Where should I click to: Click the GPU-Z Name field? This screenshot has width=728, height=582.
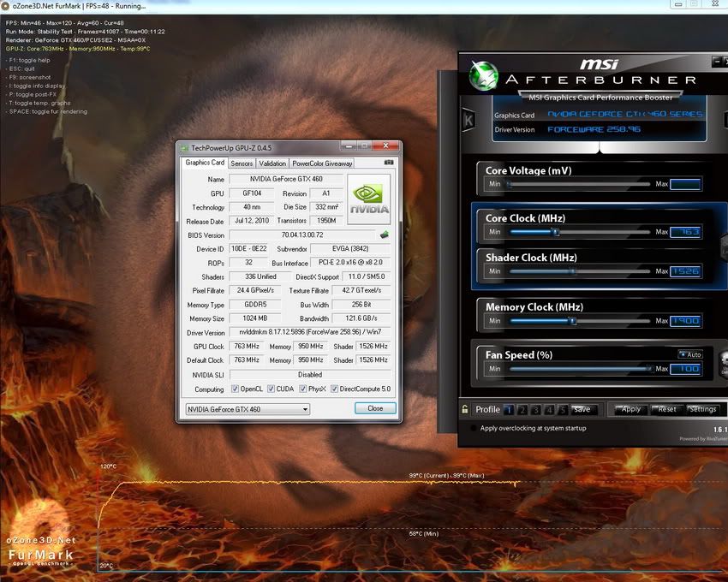click(x=286, y=179)
